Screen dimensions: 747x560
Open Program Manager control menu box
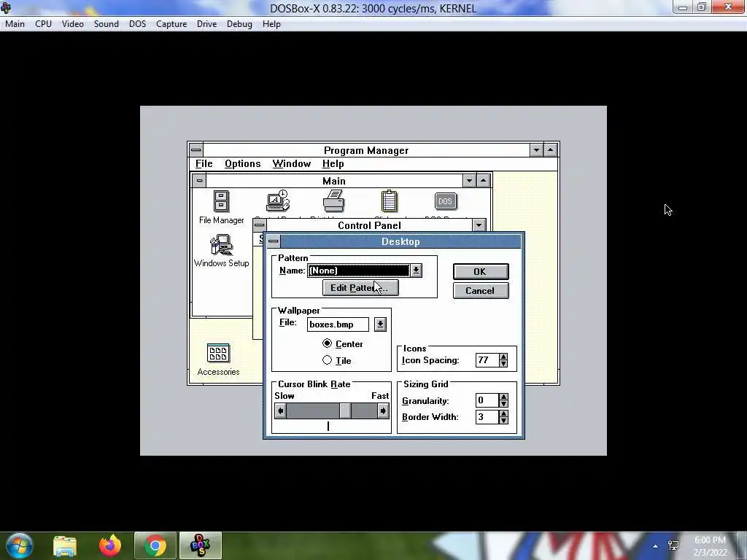coord(196,150)
